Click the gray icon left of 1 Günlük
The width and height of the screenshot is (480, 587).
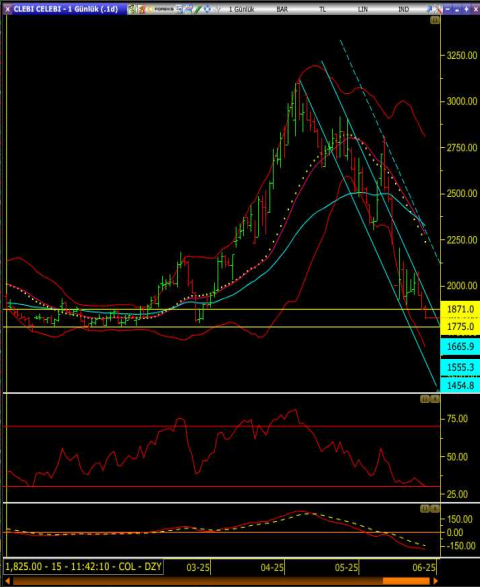[x=218, y=9]
